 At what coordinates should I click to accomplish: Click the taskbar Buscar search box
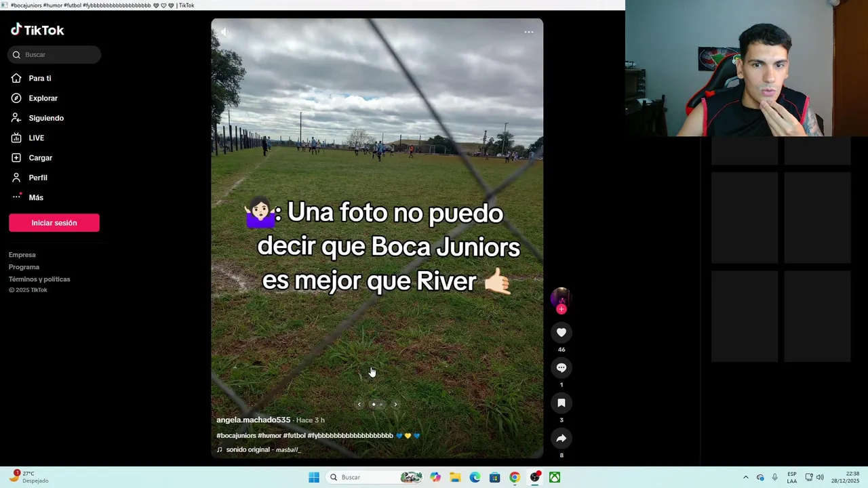[x=375, y=477]
